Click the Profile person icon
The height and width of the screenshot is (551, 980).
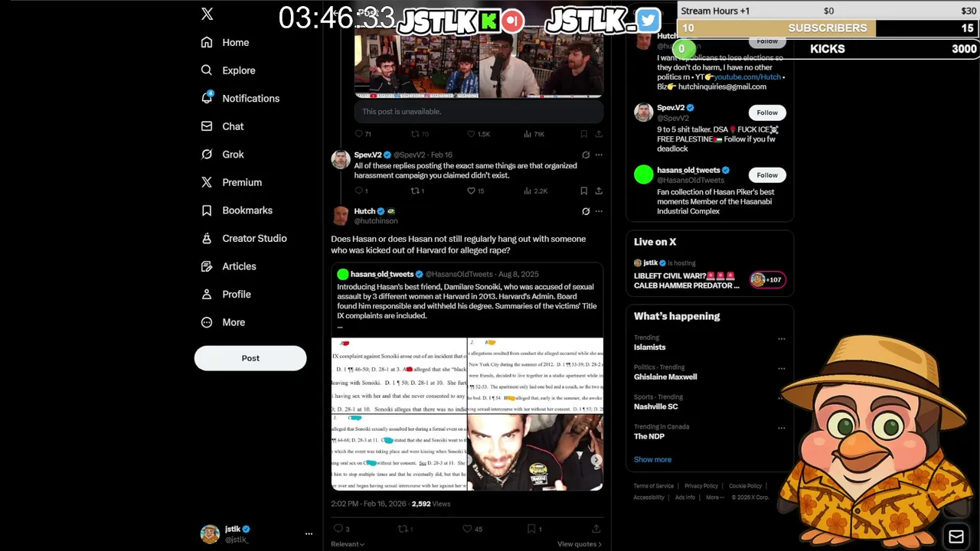click(207, 294)
